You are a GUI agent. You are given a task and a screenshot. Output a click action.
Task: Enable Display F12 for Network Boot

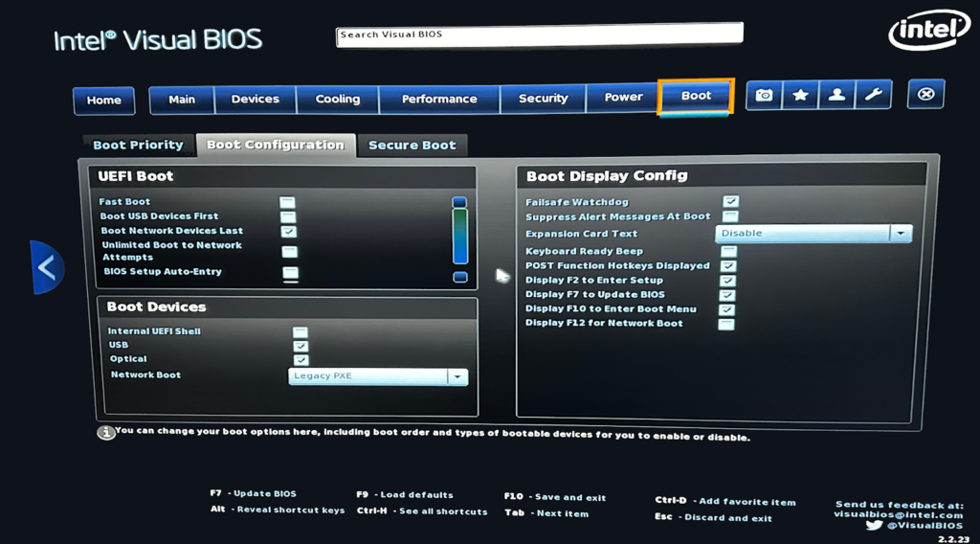726,324
